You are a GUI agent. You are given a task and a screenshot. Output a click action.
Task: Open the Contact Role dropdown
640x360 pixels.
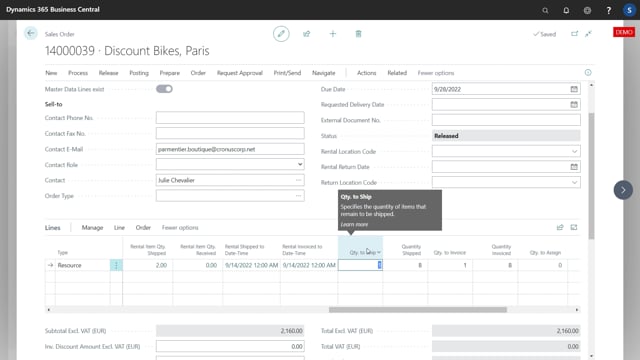300,164
